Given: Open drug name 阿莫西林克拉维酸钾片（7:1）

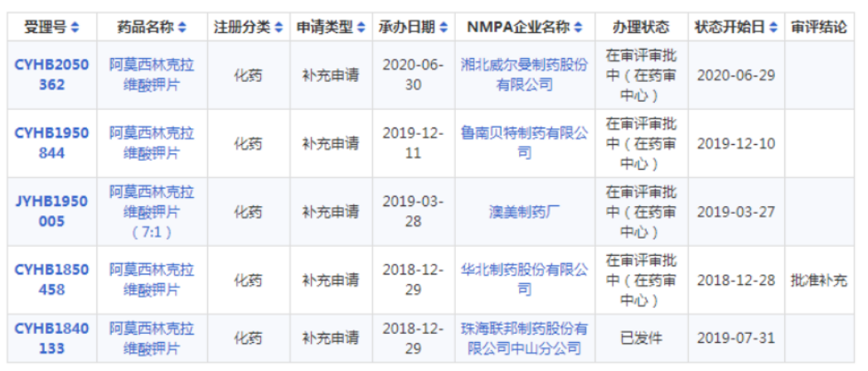Looking at the screenshot, I should pos(152,212).
